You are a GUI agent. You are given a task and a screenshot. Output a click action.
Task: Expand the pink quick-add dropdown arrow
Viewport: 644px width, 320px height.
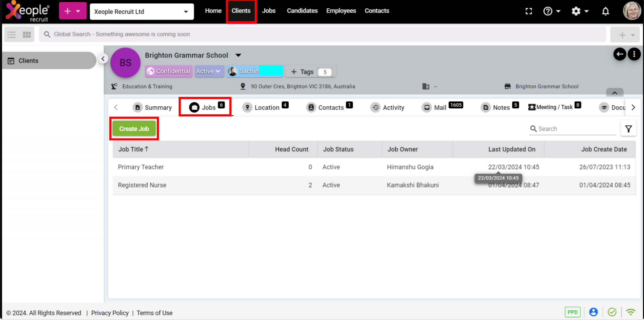click(79, 11)
